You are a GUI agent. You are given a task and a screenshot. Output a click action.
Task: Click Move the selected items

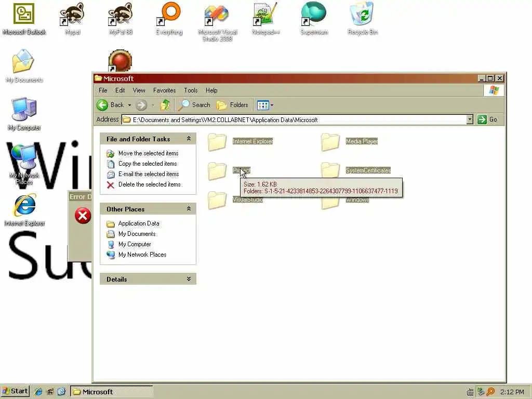click(x=148, y=153)
